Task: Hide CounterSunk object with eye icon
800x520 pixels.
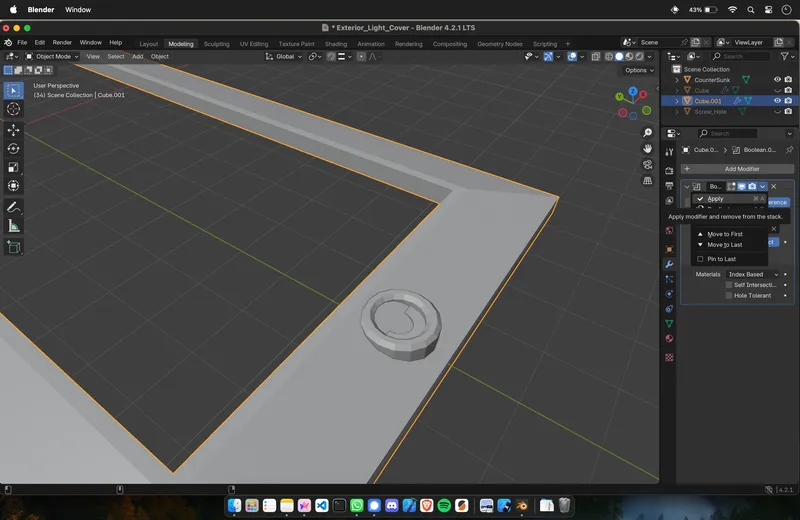Action: point(777,80)
